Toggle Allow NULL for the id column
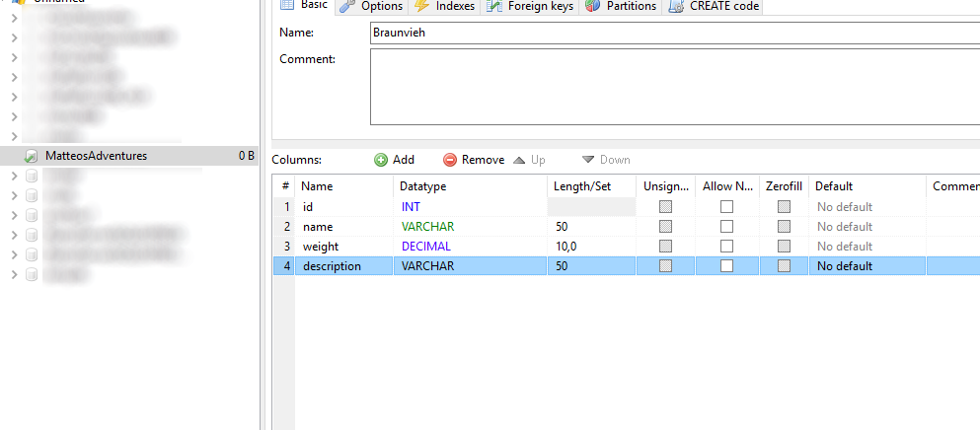 726,207
